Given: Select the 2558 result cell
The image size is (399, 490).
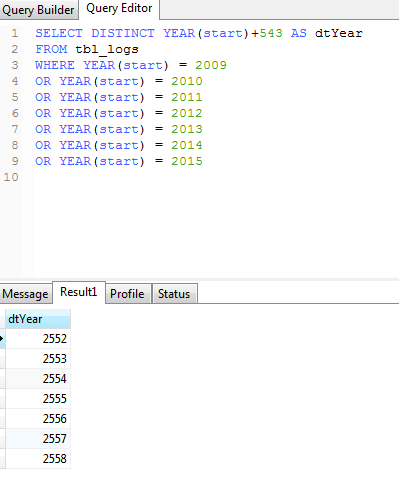Looking at the screenshot, I should click(38, 459).
